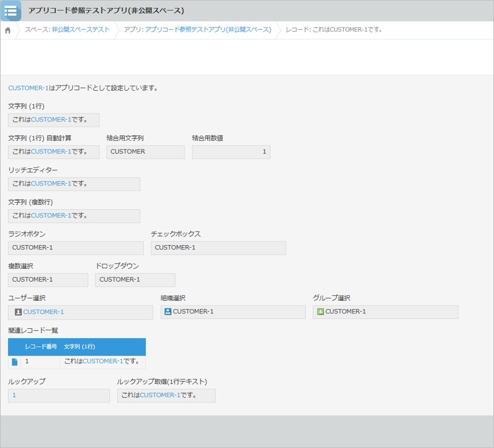Click the organization icon in 組織選択

pyautogui.click(x=168, y=311)
